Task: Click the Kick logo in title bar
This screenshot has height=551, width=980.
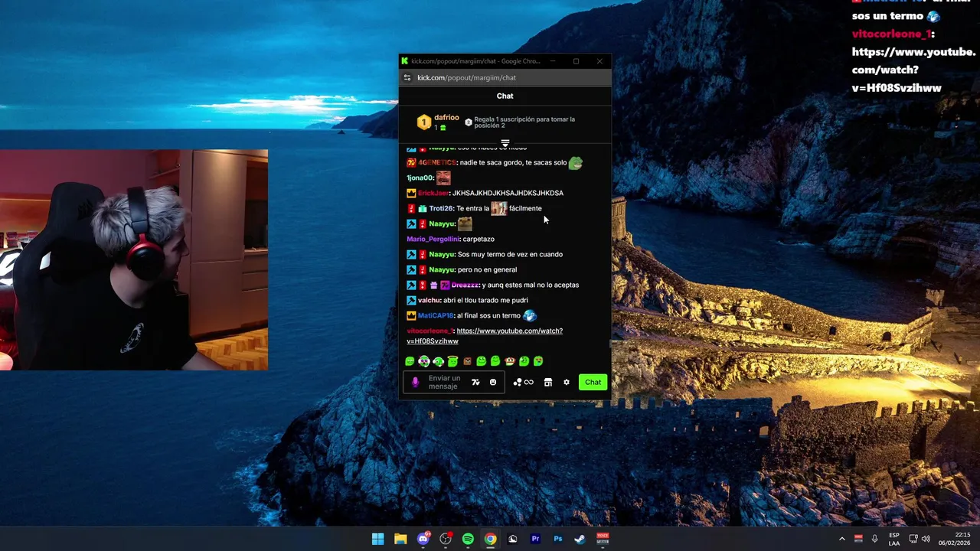Action: coord(404,61)
